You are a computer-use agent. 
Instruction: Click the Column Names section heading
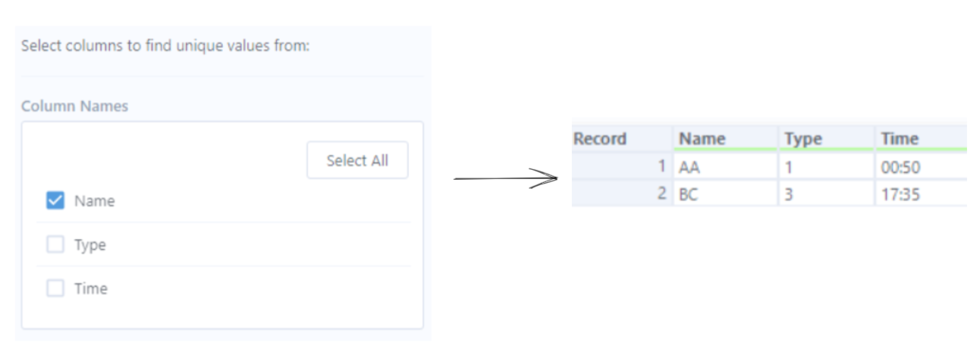pos(74,106)
